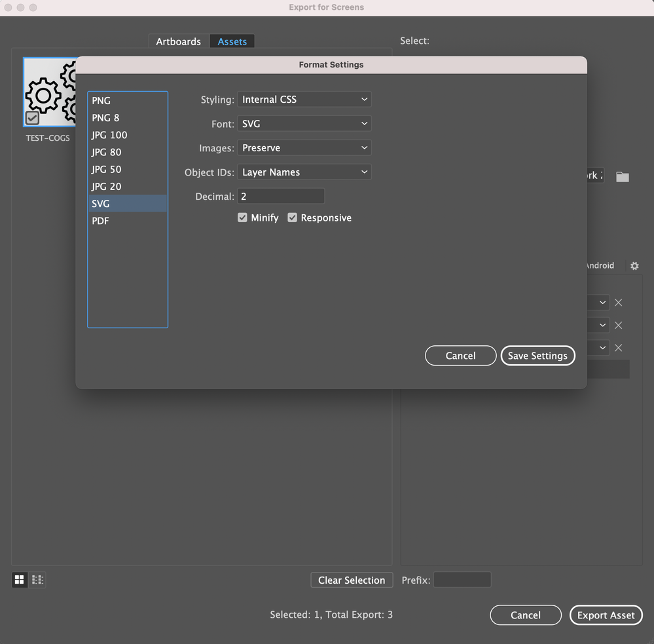Cancel the Export for Screens window
Screen dimensions: 654x644
point(526,615)
